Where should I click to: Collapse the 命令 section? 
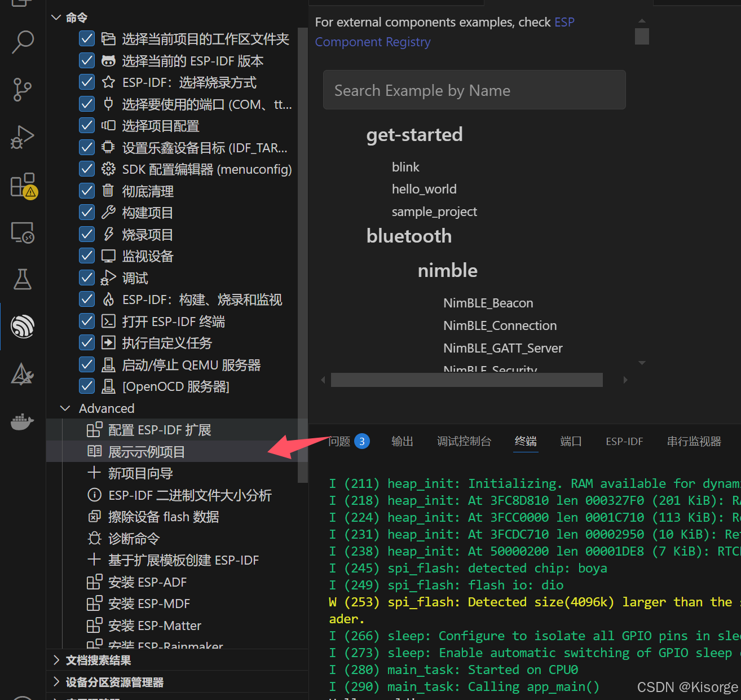pyautogui.click(x=56, y=17)
